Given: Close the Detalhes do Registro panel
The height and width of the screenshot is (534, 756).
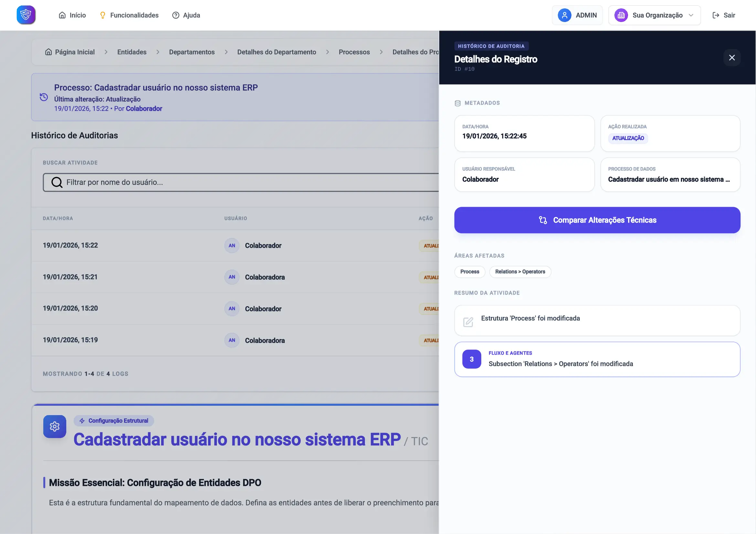Looking at the screenshot, I should 732,57.
